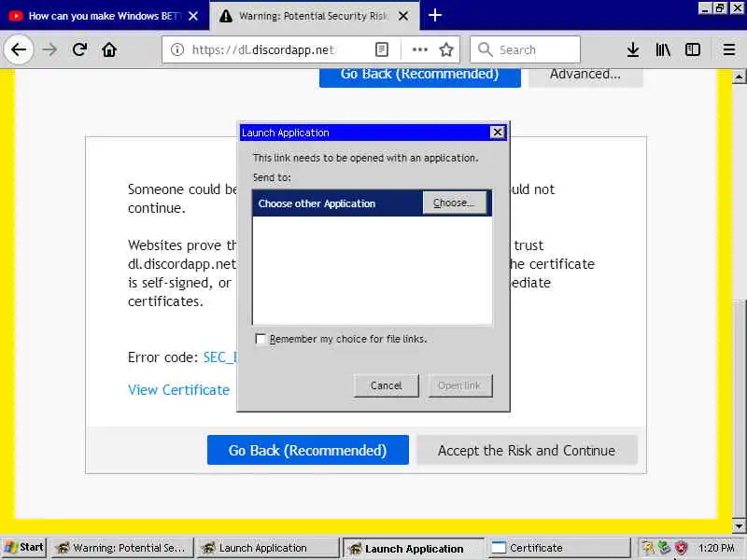747x560 pixels.
Task: Focus the Search box
Action: click(x=525, y=49)
